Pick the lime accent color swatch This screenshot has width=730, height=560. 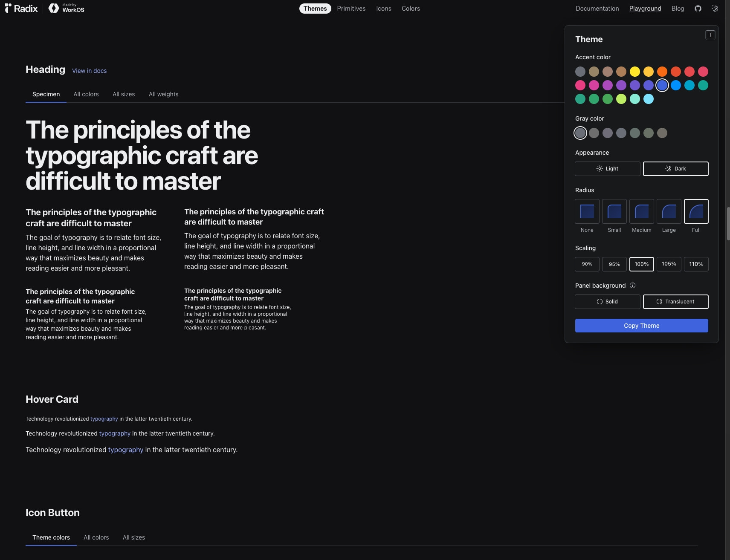(621, 99)
